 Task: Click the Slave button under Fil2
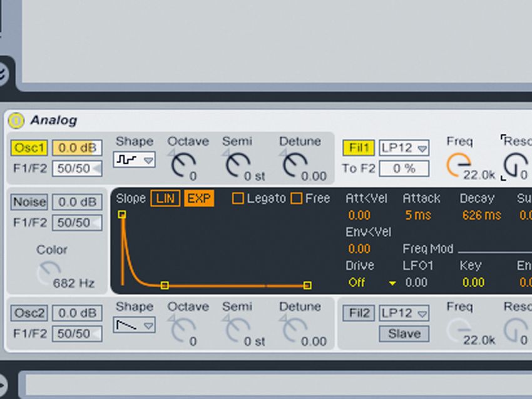(x=403, y=333)
